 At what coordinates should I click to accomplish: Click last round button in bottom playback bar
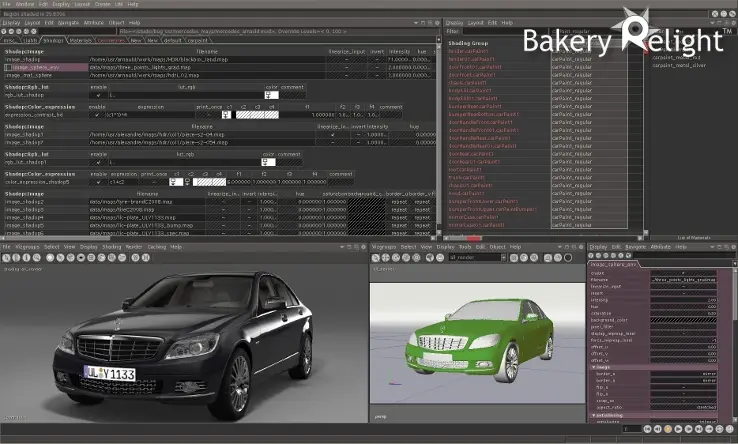point(730,429)
